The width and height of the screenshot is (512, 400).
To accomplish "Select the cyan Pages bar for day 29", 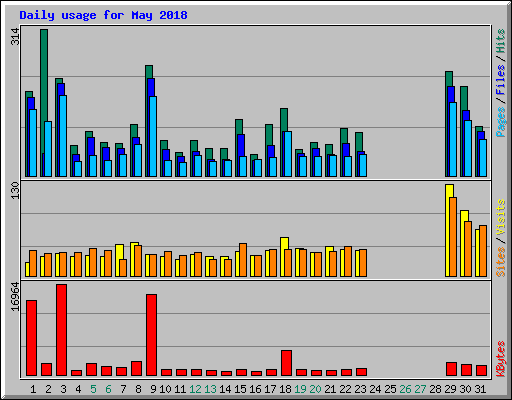I will (x=453, y=139).
